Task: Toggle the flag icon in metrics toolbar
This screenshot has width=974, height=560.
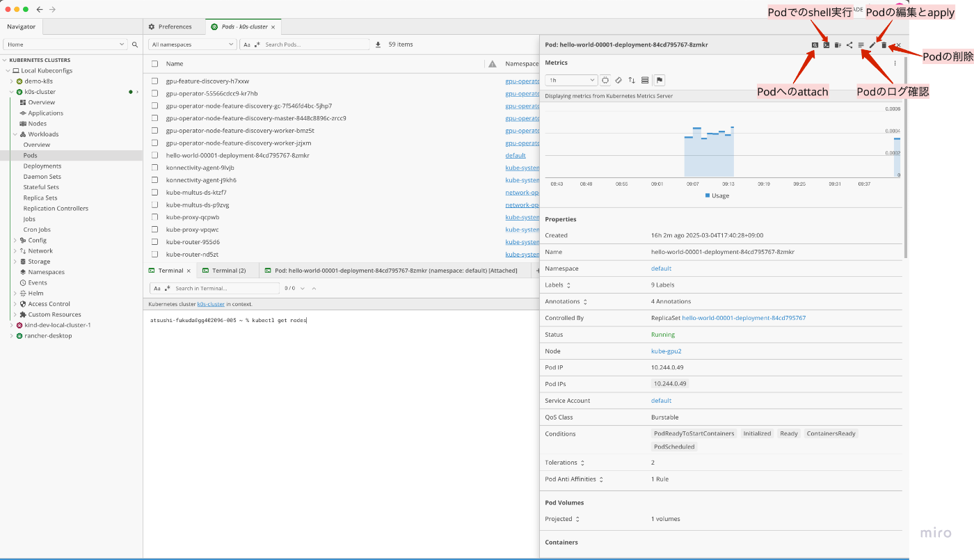Action: click(659, 80)
